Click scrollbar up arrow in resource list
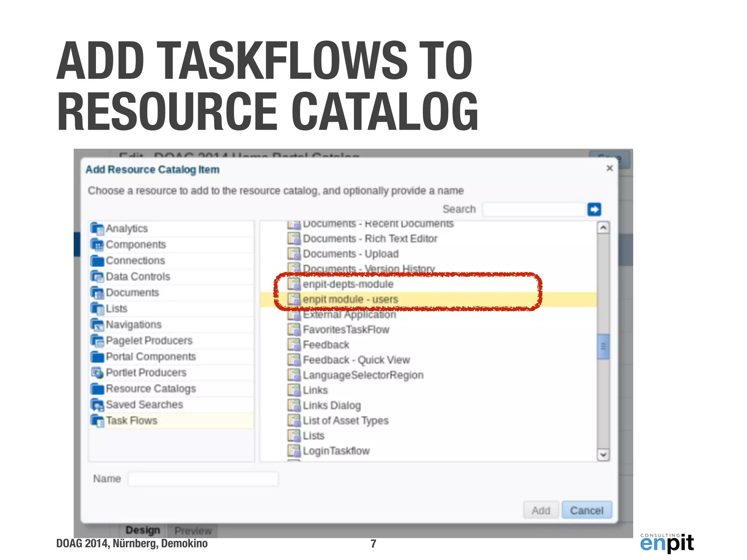The height and width of the screenshot is (560, 747). [603, 228]
